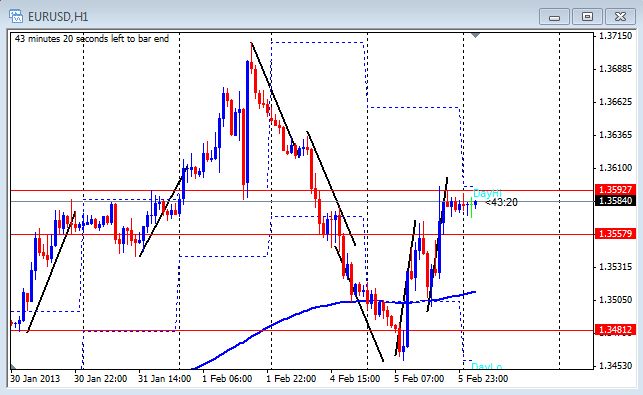
Task: Click the '31 Jan 14:00' time axis label
Action: [x=164, y=379]
